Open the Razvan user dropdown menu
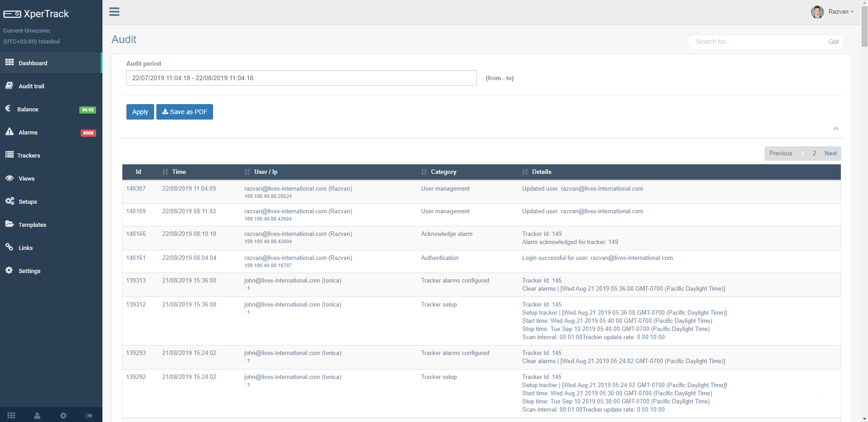The width and height of the screenshot is (868, 422). click(x=833, y=12)
